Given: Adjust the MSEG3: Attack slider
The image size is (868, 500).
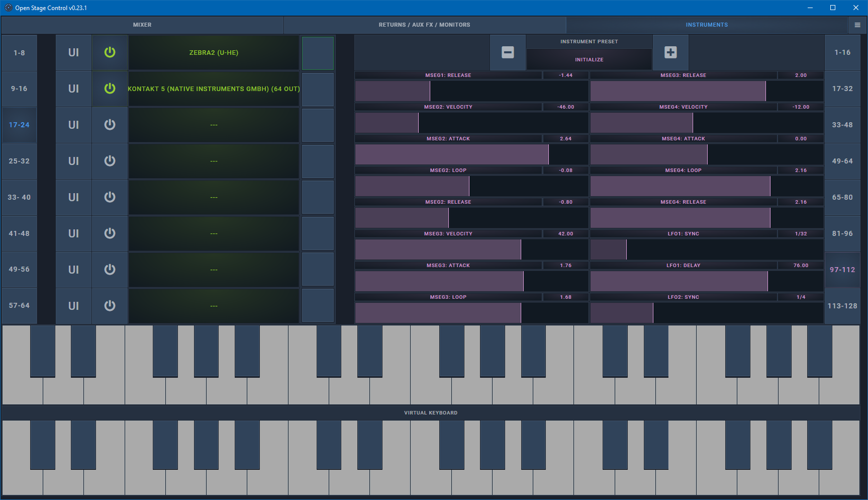Looking at the screenshot, I should pyautogui.click(x=471, y=281).
